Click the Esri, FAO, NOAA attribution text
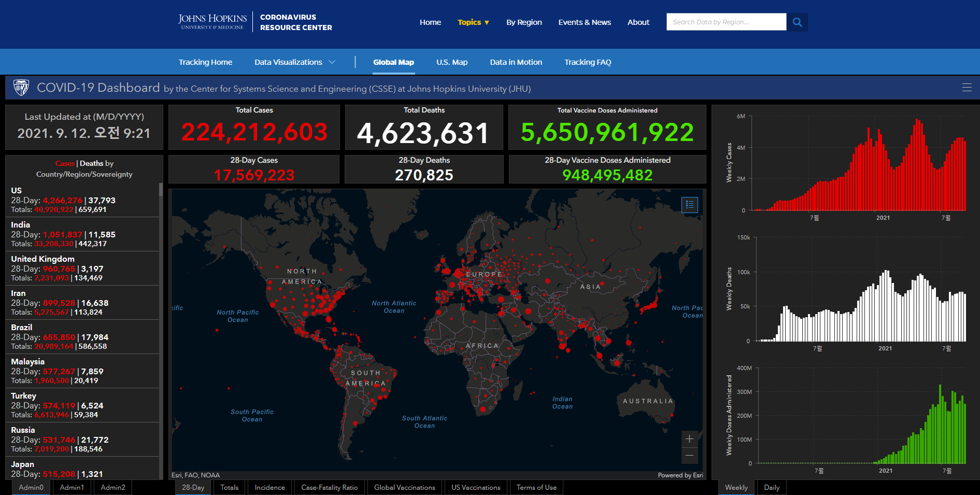The height and width of the screenshot is (495, 980). [195, 475]
